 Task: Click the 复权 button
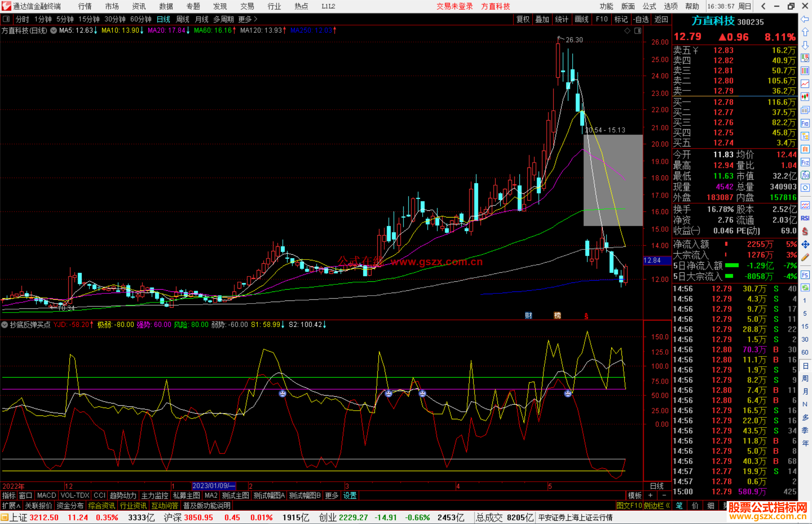click(523, 19)
